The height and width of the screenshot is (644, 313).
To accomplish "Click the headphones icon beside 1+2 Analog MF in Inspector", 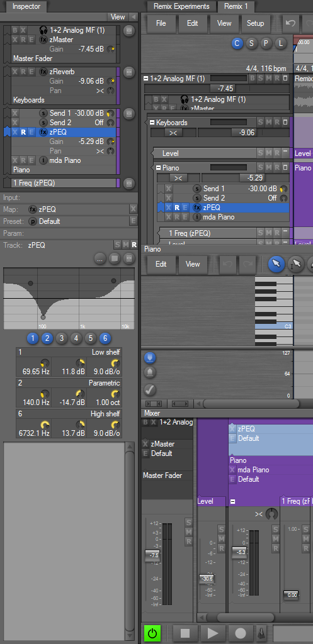I will point(43,30).
